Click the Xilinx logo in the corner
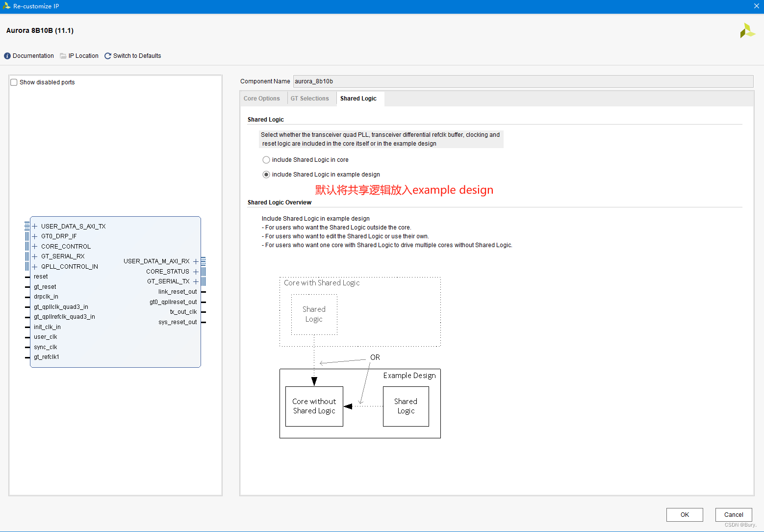 (x=747, y=30)
